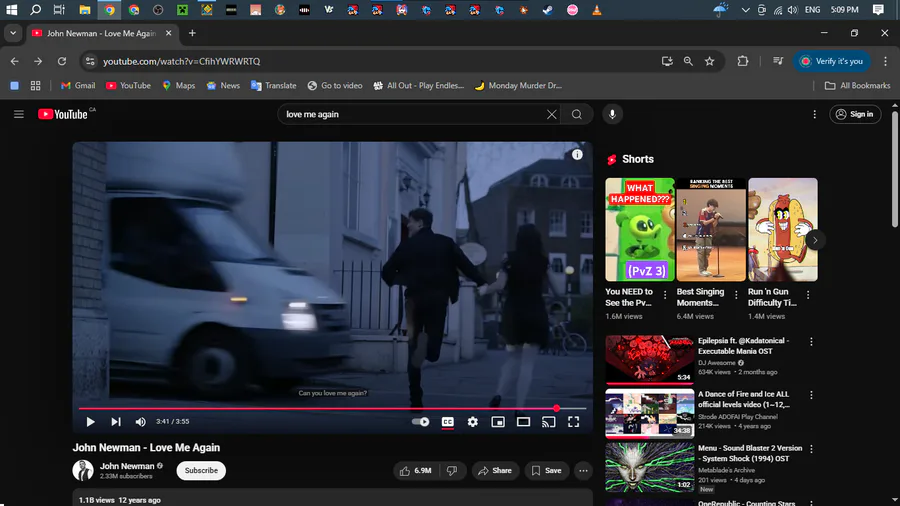Screen dimensions: 900x506
Task: Skip to next video
Action: [x=116, y=422]
